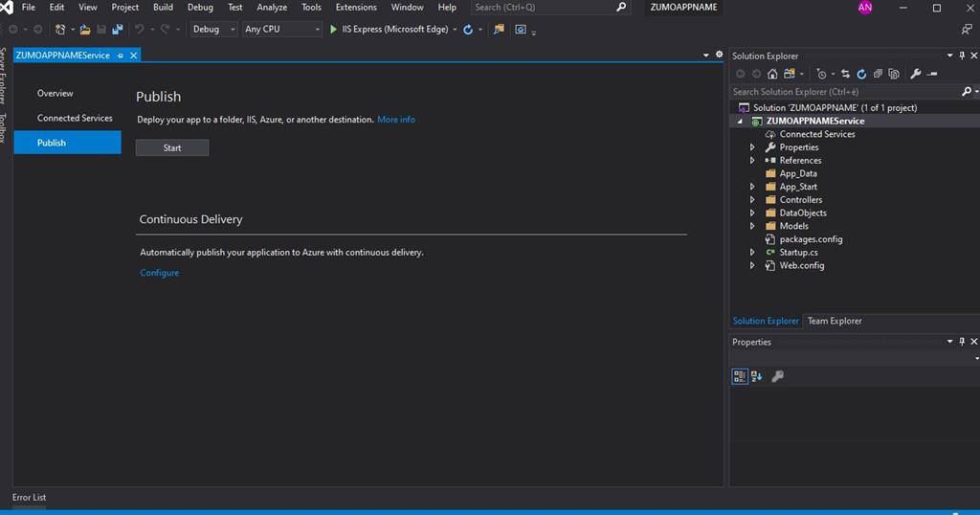The height and width of the screenshot is (515, 980).
Task: Expand the Controllers folder node
Action: (752, 200)
